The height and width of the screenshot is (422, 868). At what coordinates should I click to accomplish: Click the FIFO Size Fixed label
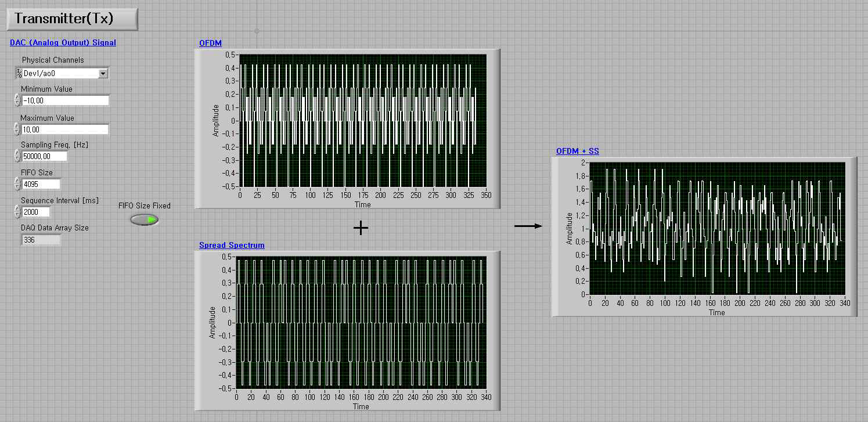click(145, 205)
